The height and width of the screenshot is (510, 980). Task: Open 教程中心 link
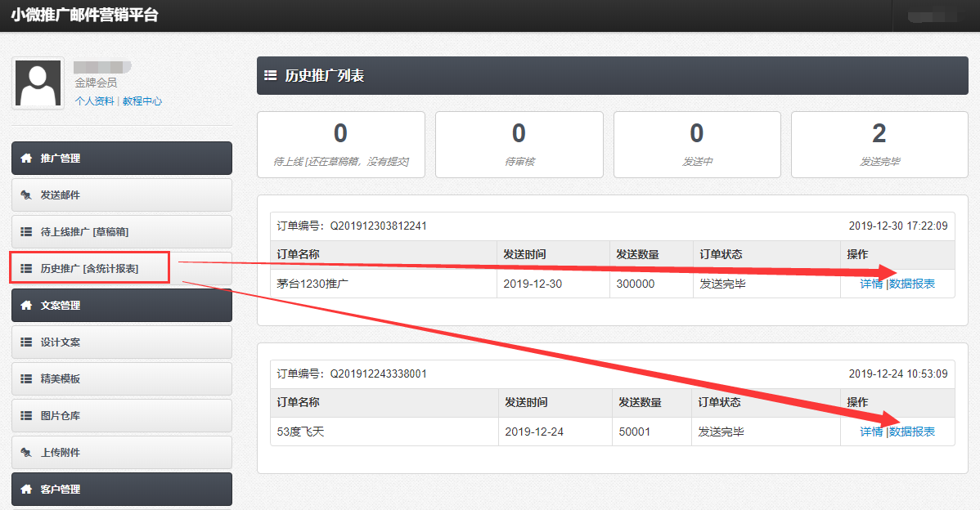point(142,101)
